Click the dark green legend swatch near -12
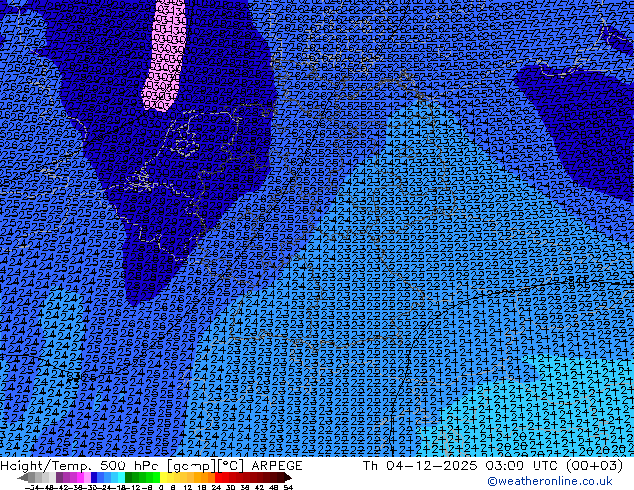 [129, 477]
